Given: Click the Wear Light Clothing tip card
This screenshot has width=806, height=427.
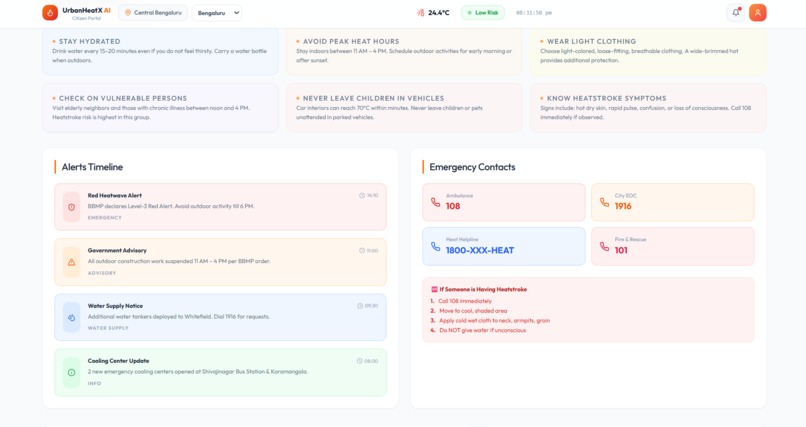Looking at the screenshot, I should (x=648, y=51).
